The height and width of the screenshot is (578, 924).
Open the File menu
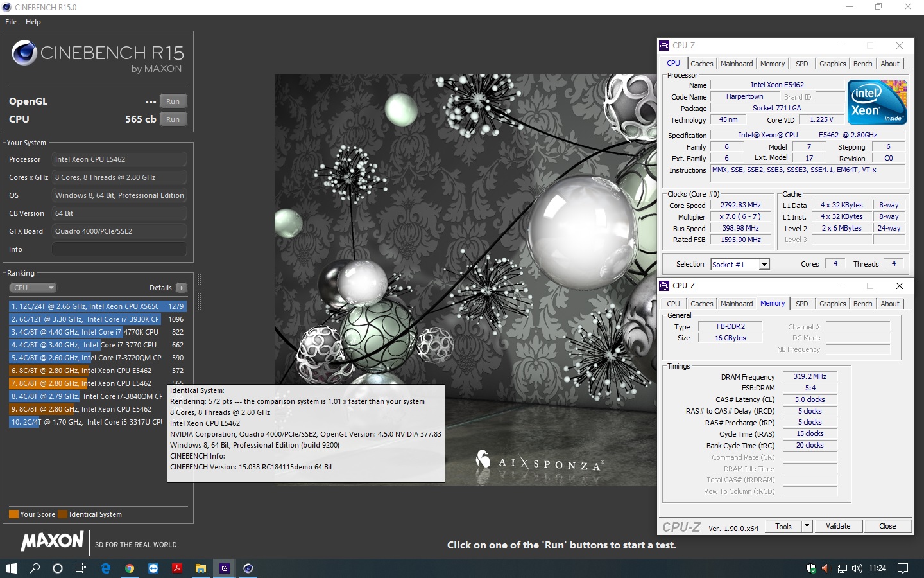[x=11, y=22]
